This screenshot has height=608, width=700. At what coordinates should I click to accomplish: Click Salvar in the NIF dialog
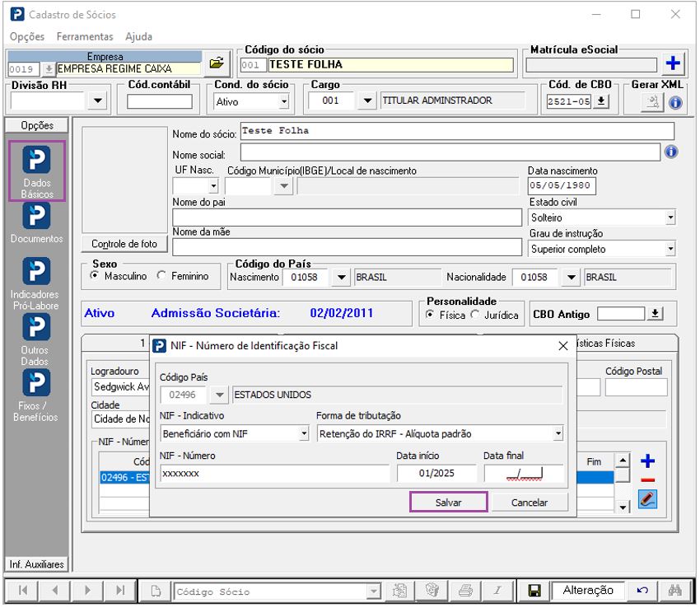pos(448,502)
